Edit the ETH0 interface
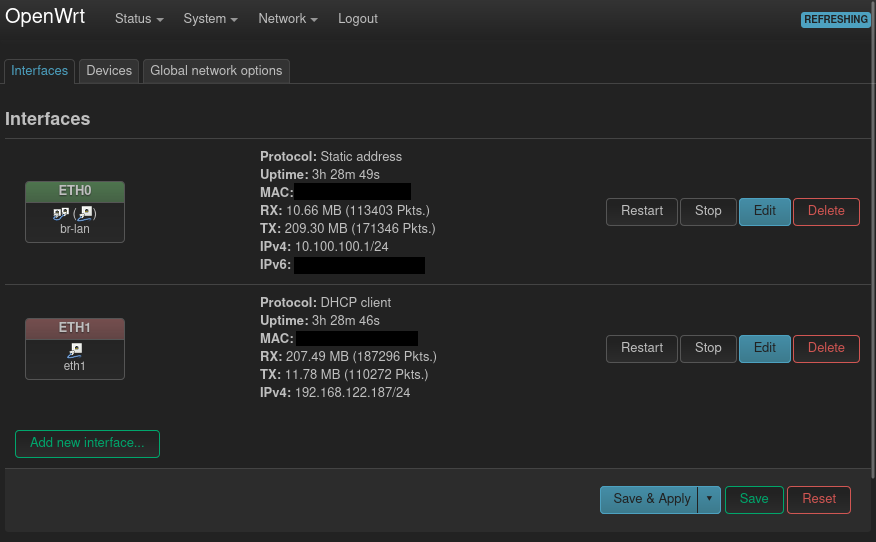 (x=765, y=211)
